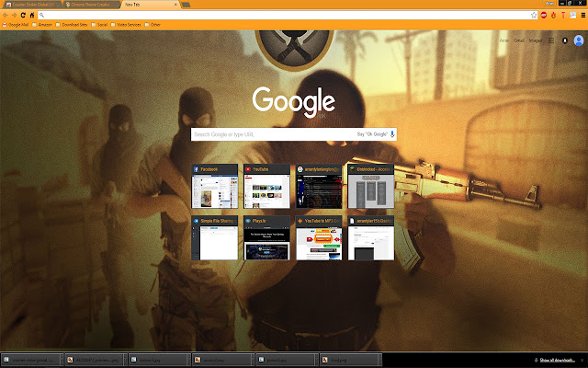Click the profile name button in title bar
Image resolution: width=588 pixels, height=368 pixels.
coord(550,3)
